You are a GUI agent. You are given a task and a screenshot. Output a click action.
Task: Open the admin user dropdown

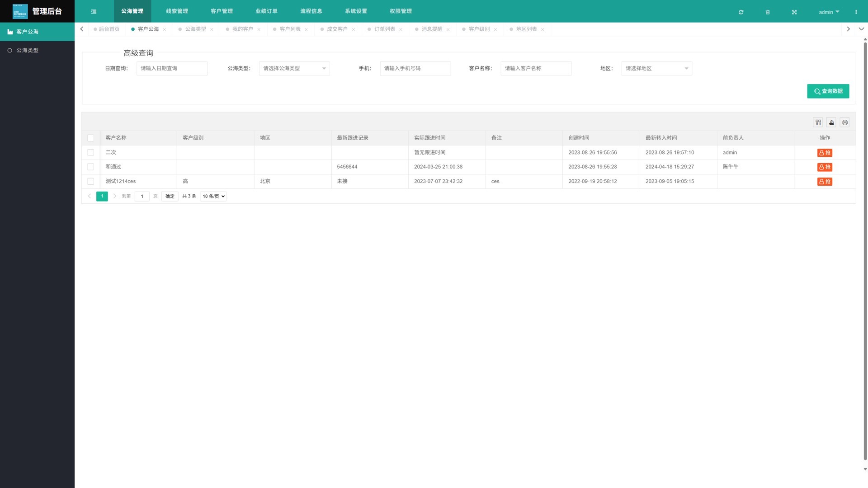pyautogui.click(x=829, y=12)
